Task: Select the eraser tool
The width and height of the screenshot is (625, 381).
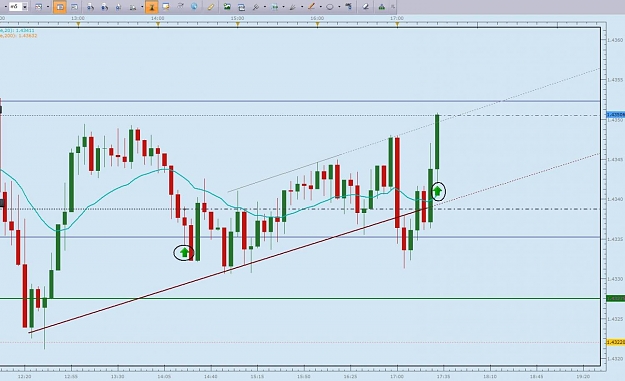Action: [365, 6]
